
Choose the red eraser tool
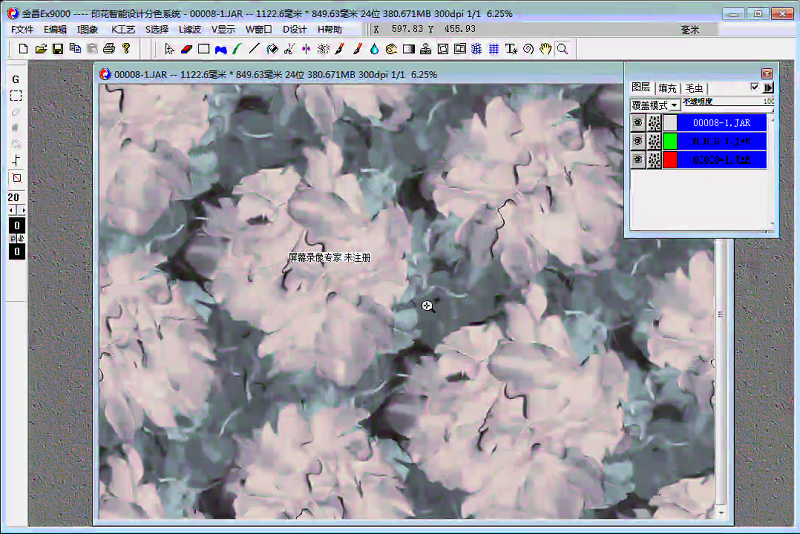[186, 48]
